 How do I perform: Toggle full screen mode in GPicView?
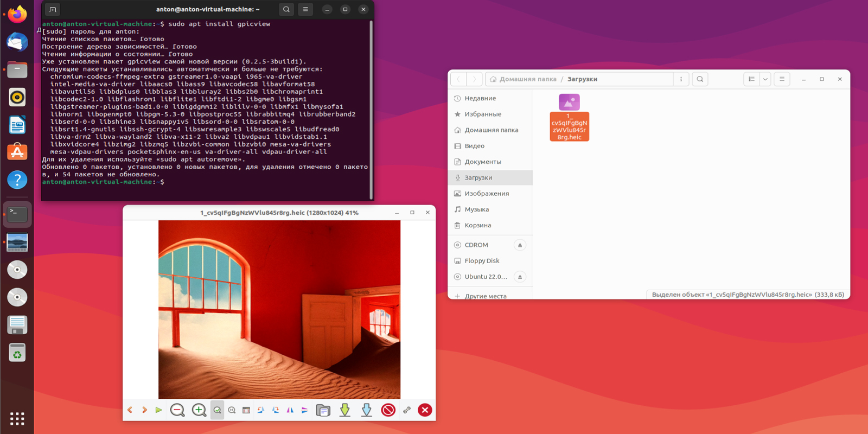[x=246, y=410]
